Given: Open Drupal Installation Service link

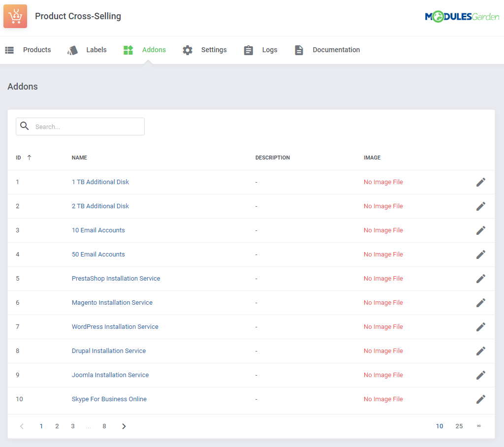Looking at the screenshot, I should tap(109, 351).
